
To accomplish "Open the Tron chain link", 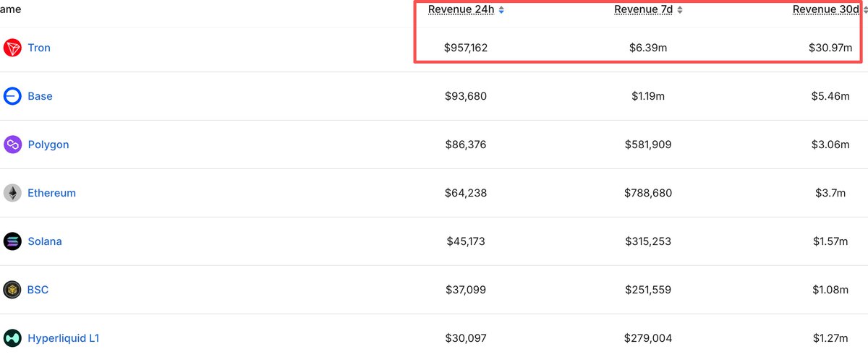I will pyautogui.click(x=39, y=48).
